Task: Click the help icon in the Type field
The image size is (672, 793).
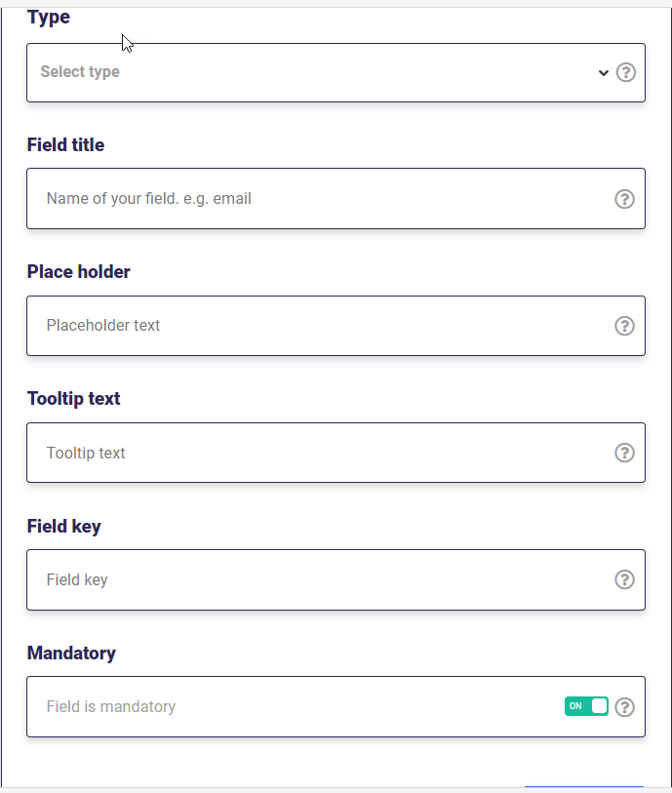Action: coord(625,72)
